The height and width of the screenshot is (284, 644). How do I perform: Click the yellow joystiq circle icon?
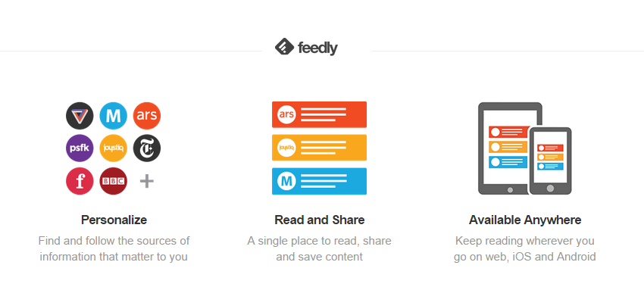click(114, 148)
